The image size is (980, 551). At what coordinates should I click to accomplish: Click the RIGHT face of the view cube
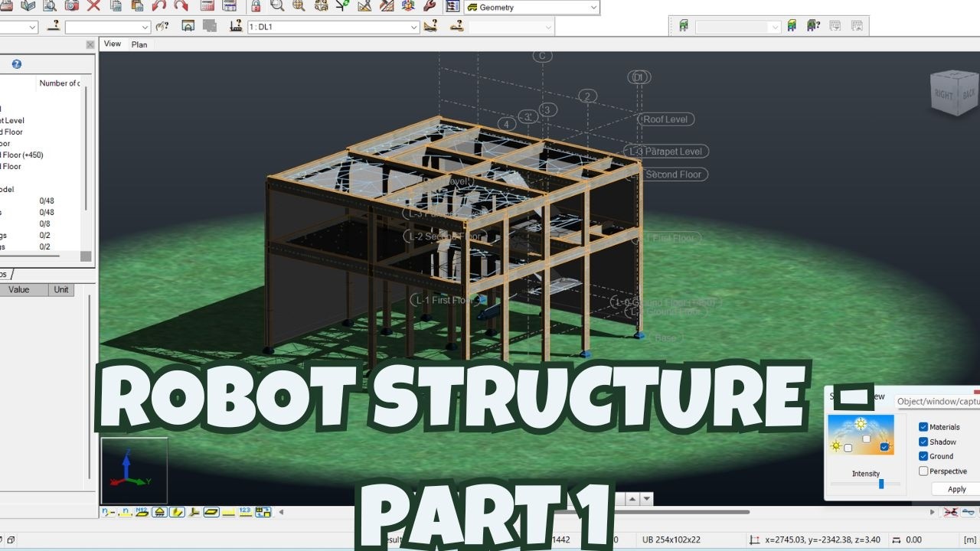943,95
